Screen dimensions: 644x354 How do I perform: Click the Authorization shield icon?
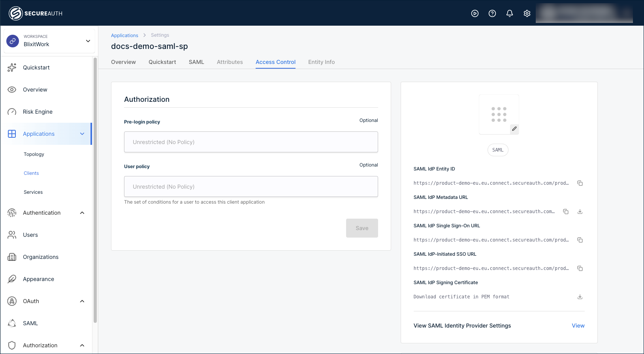tap(12, 345)
